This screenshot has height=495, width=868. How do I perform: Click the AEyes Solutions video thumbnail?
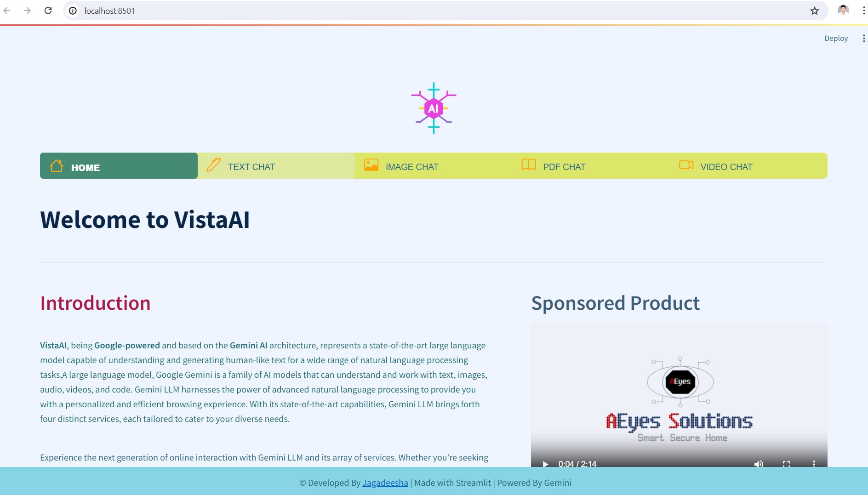coord(679,395)
